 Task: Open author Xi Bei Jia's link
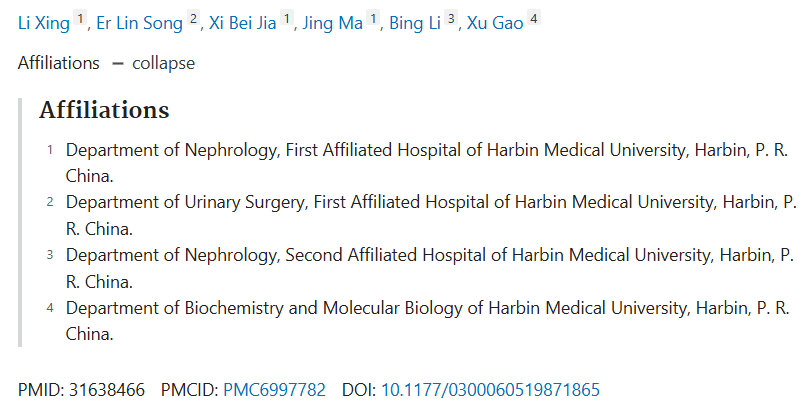243,23
